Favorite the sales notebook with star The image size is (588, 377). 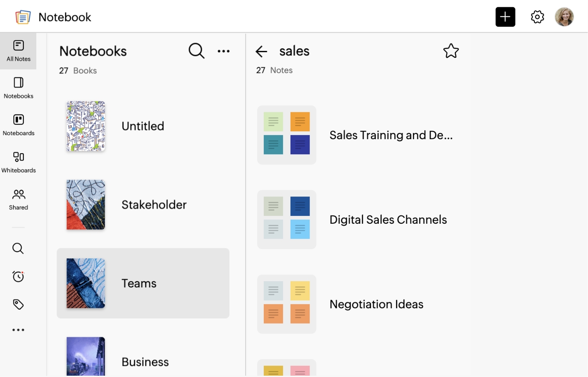pyautogui.click(x=451, y=51)
